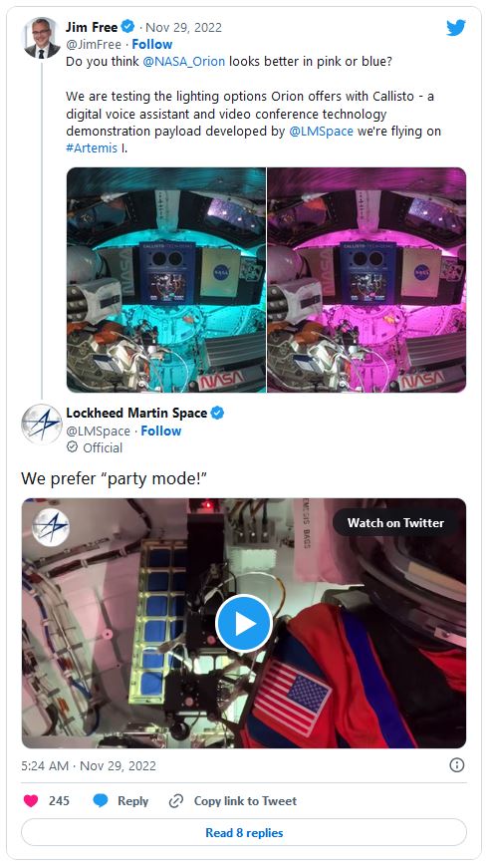
Task: Open the blue-lit Orion cabin photo
Action: pyautogui.click(x=166, y=280)
